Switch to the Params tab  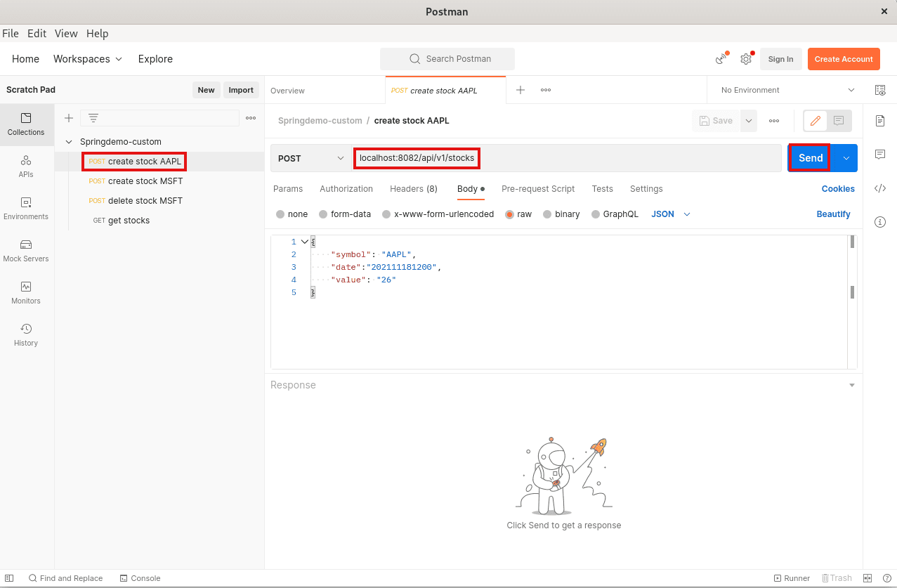coord(288,189)
